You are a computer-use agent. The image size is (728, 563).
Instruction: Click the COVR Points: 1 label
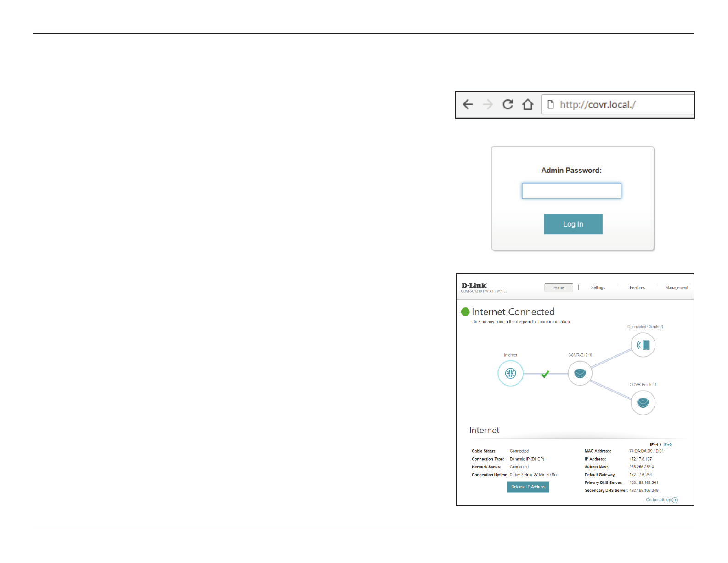(643, 385)
